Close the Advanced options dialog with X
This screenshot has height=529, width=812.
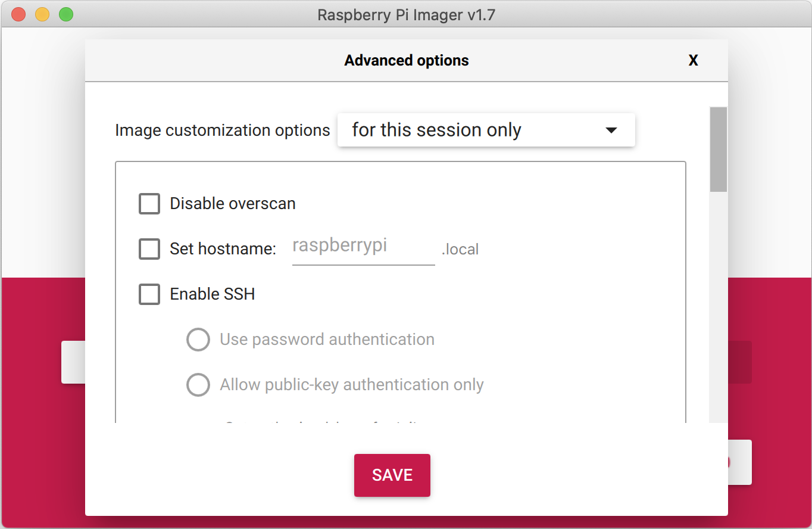coord(693,60)
